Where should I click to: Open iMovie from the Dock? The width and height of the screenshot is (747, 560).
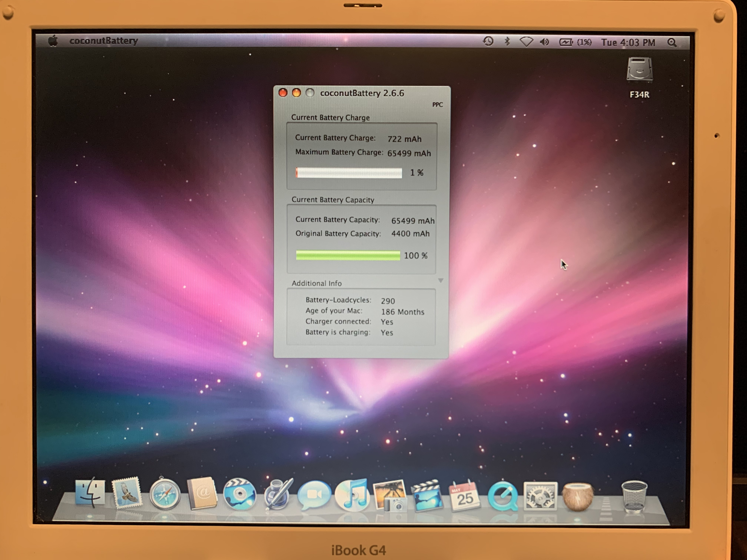tap(427, 496)
